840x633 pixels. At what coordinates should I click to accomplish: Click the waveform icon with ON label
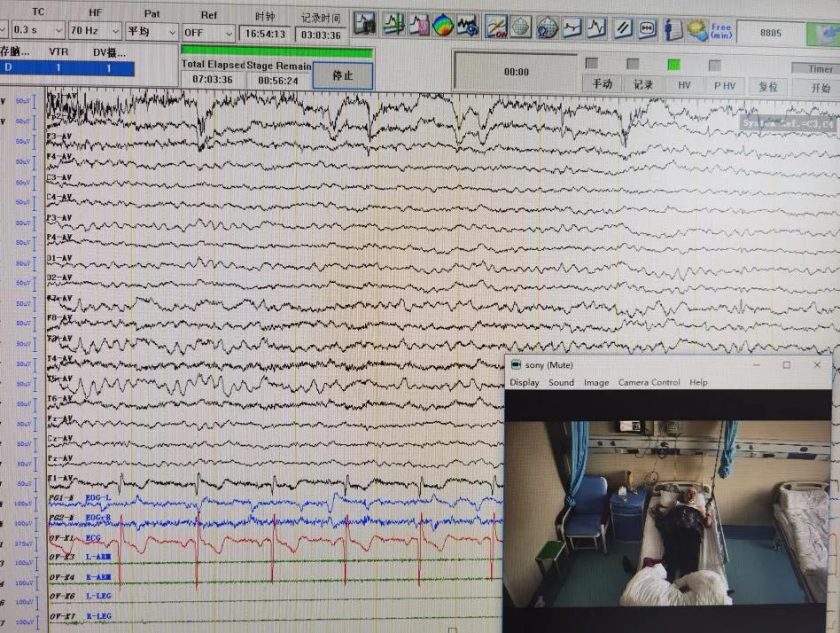(496, 27)
